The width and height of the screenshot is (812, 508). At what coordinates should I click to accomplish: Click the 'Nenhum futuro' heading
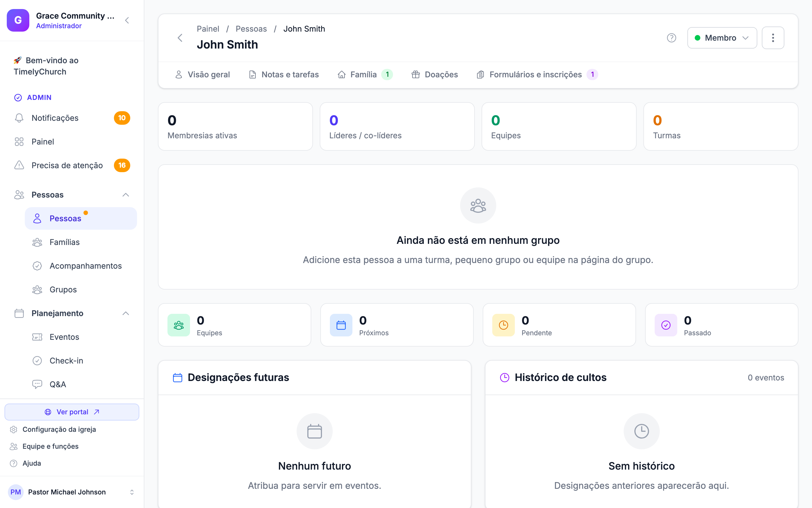tap(314, 466)
